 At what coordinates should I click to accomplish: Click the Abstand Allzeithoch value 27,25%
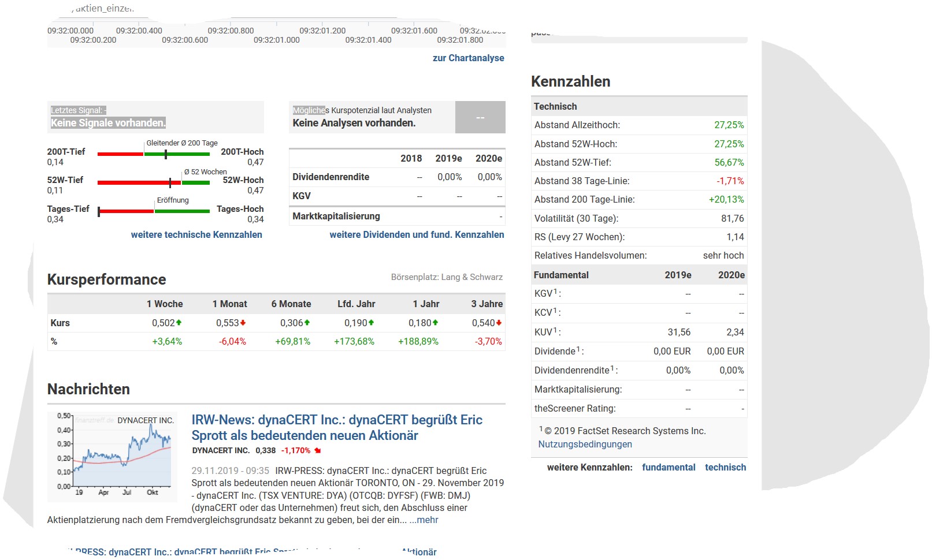point(729,125)
